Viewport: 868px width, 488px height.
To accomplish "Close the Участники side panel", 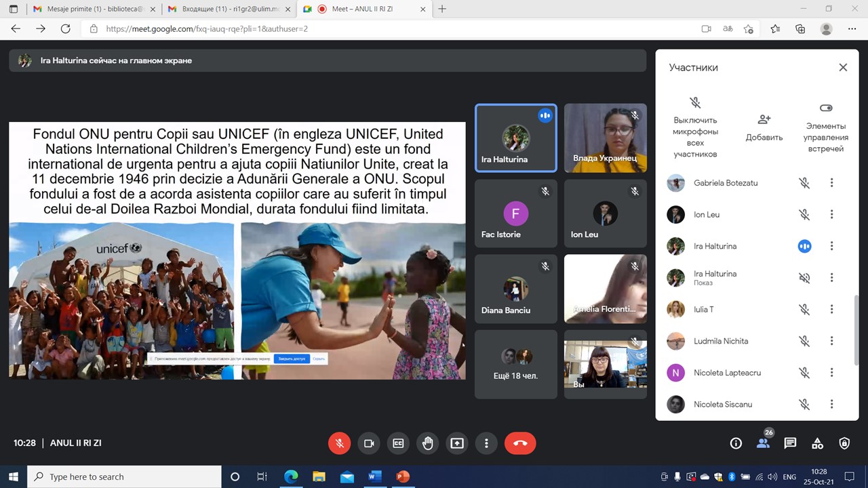I will 843,67.
